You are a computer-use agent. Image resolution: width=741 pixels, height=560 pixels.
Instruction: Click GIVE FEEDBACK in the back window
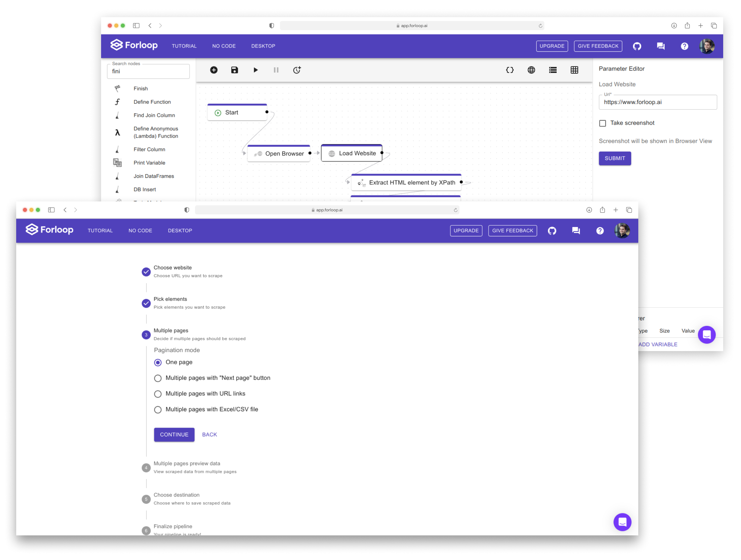tap(598, 46)
